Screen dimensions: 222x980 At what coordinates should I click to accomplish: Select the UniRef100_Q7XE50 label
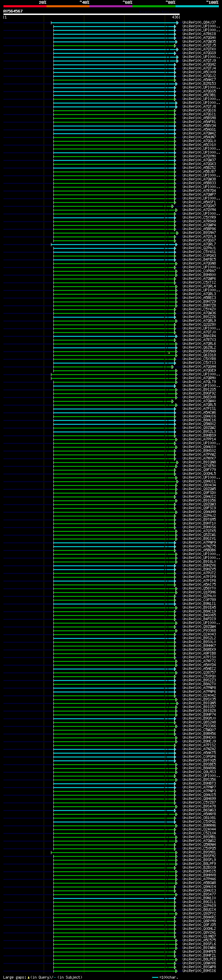coord(199,467)
